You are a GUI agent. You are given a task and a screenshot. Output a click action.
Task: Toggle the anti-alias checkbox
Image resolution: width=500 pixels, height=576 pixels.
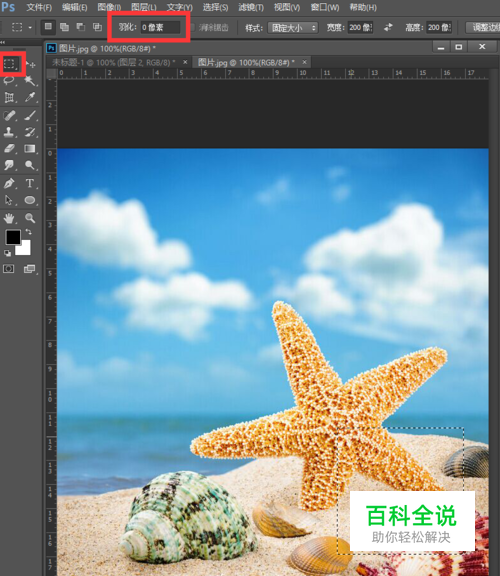click(x=192, y=27)
